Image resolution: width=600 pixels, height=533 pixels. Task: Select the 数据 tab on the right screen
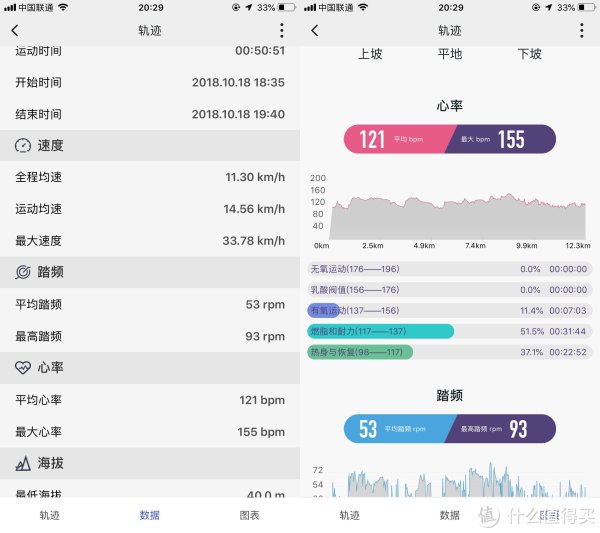pyautogui.click(x=450, y=515)
